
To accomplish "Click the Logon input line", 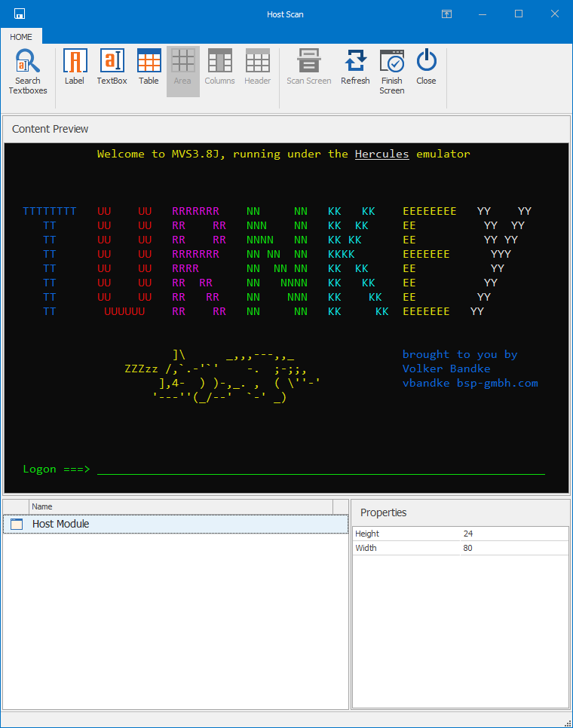I will [320, 469].
